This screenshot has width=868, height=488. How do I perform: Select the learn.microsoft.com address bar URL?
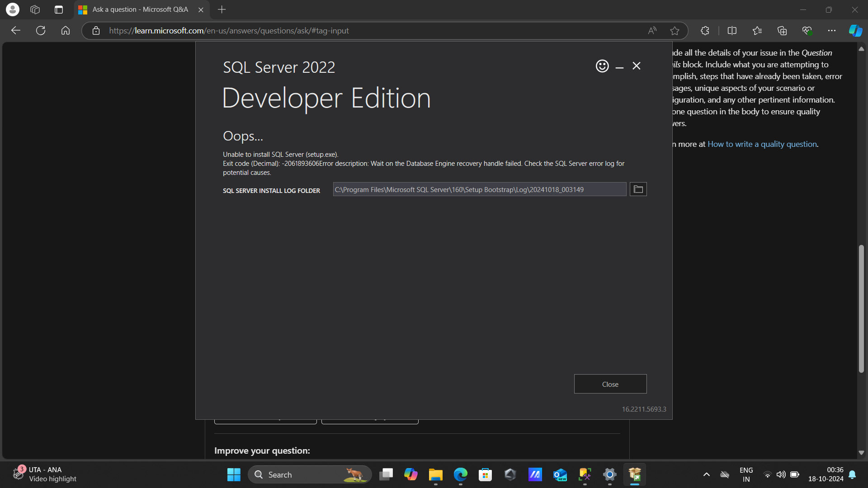click(x=229, y=31)
